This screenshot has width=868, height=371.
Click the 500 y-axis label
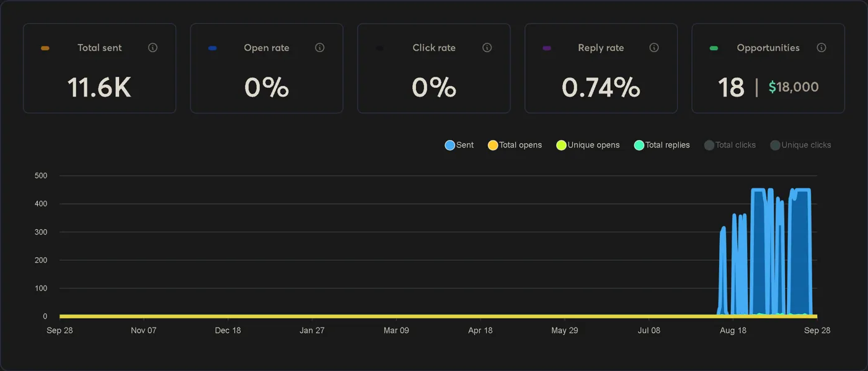pos(41,176)
